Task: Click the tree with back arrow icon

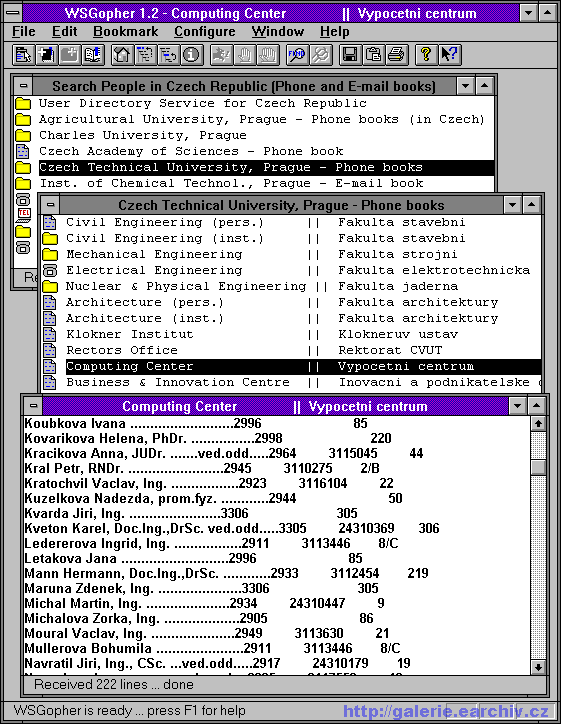Action: point(169,55)
